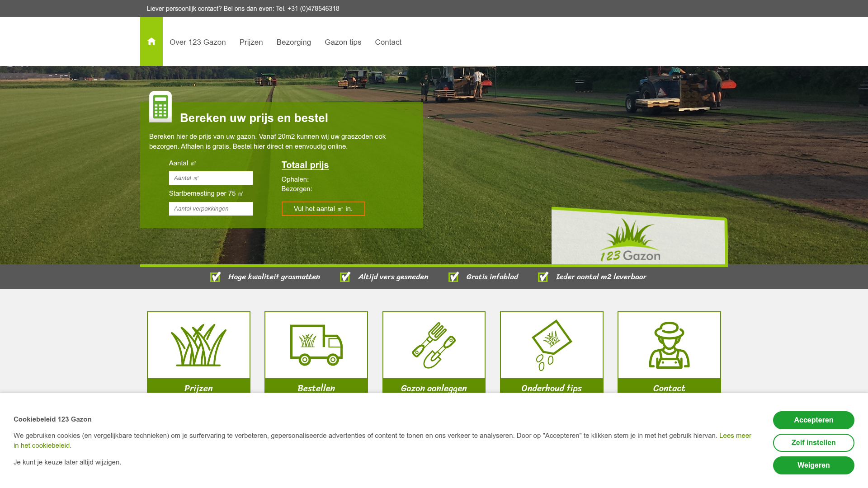
Task: Go to the home icon in navigation
Action: tap(151, 42)
